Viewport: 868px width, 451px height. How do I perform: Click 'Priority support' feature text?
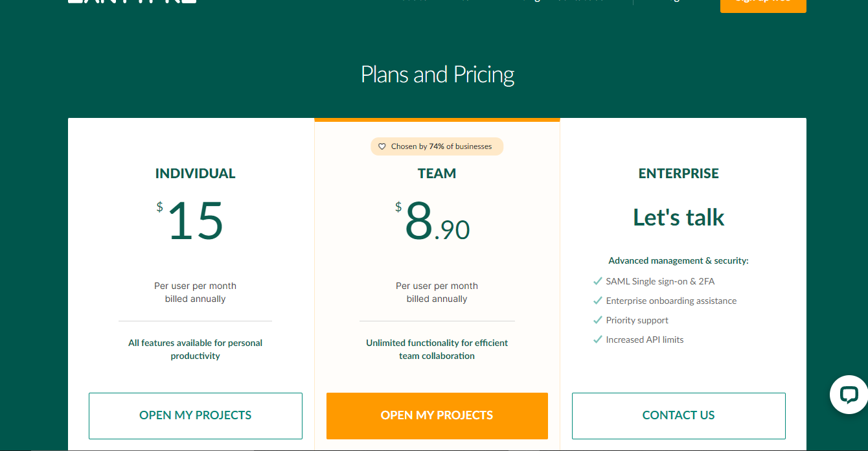pyautogui.click(x=637, y=320)
